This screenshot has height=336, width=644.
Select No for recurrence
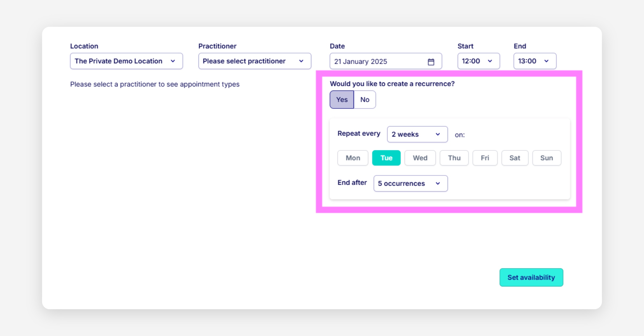[365, 100]
